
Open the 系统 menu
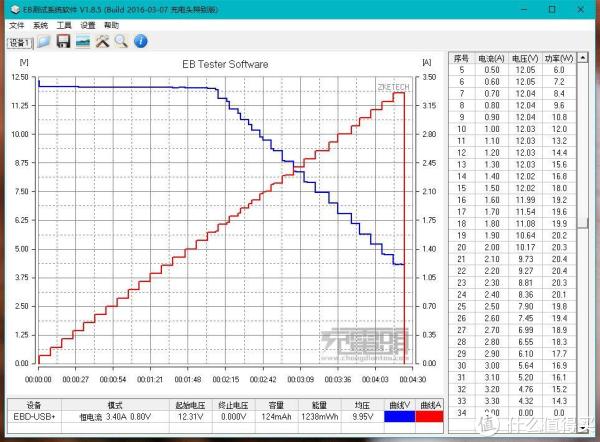40,25
